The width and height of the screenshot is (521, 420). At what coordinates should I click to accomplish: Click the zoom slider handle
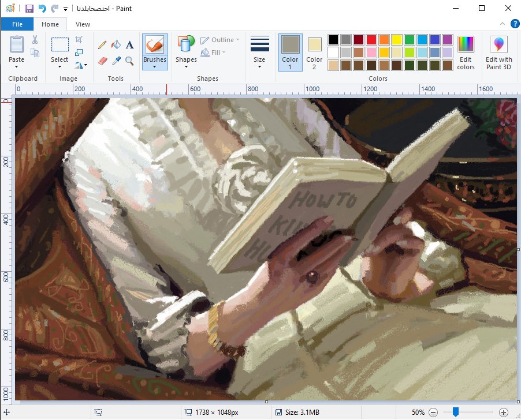point(456,412)
